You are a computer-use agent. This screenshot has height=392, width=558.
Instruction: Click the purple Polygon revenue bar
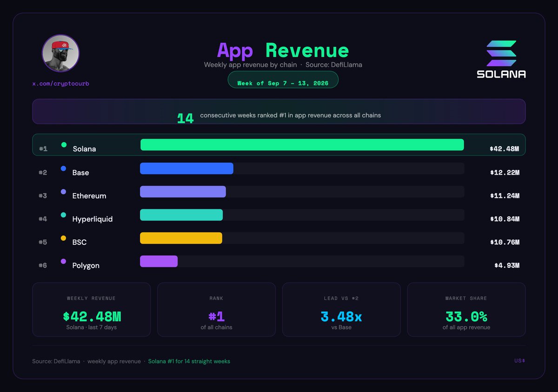click(159, 261)
